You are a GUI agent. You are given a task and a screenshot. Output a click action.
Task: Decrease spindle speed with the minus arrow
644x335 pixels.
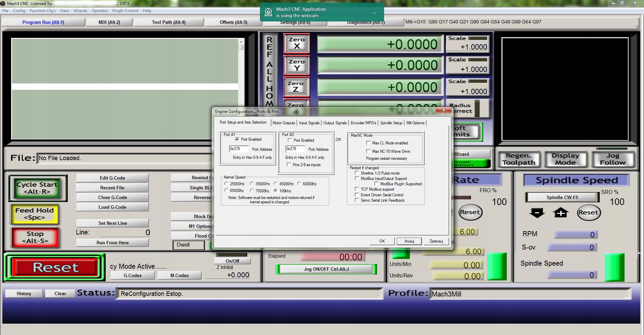537,213
